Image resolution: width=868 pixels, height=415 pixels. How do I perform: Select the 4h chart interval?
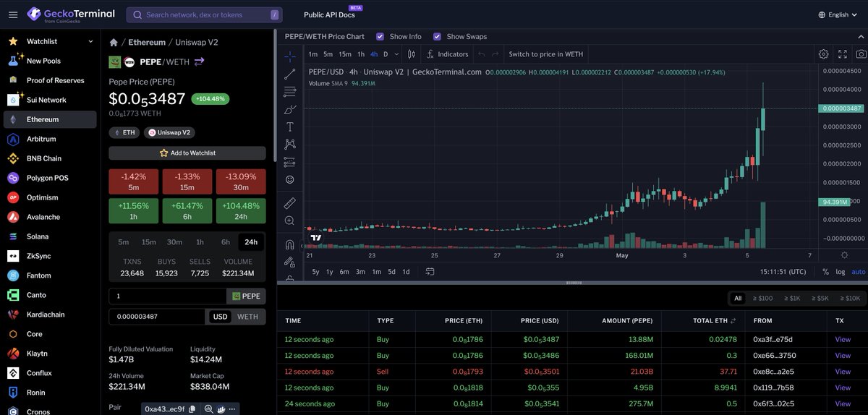pyautogui.click(x=374, y=54)
